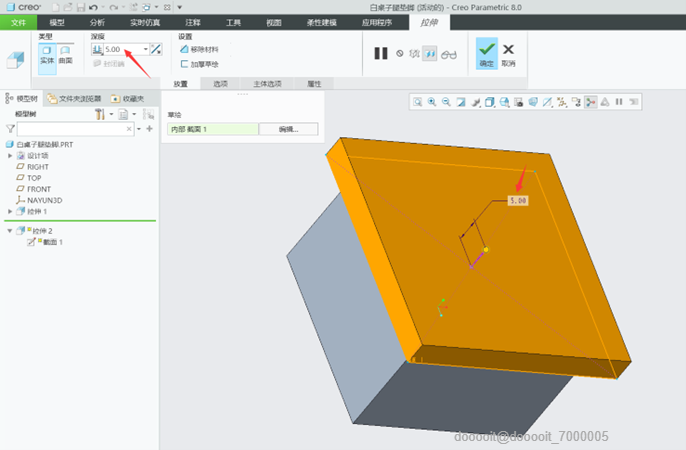This screenshot has height=450, width=686.
Task: Open the 文件 menu
Action: coord(18,21)
